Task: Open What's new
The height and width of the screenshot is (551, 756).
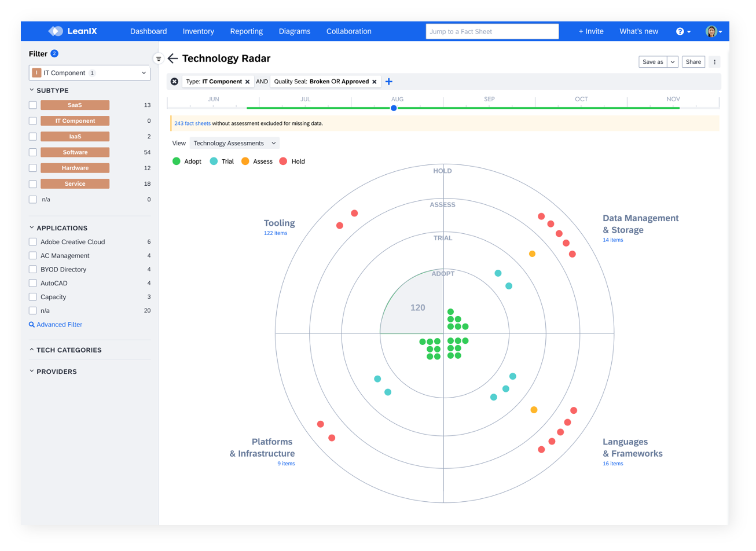Action: point(638,31)
